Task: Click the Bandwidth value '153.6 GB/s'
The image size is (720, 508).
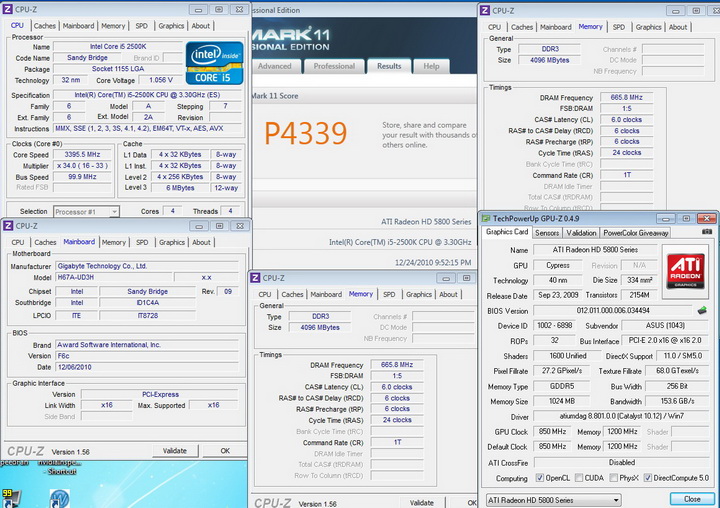Action: point(677,401)
